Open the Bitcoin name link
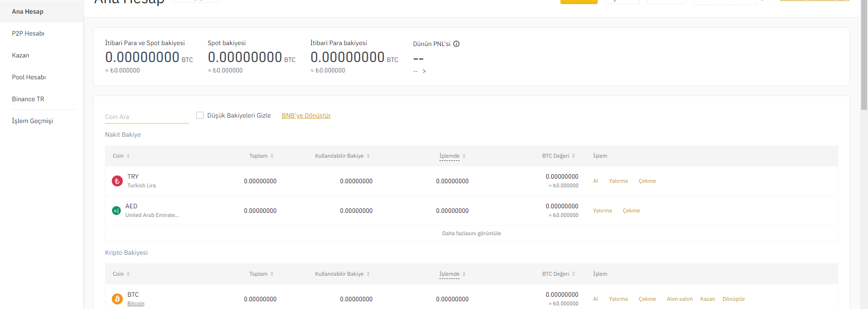868x309 pixels. (x=136, y=304)
